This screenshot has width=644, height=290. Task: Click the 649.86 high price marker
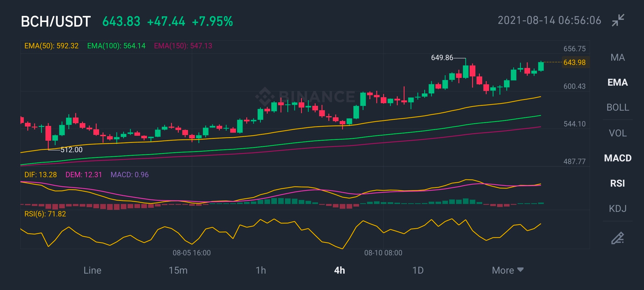442,57
